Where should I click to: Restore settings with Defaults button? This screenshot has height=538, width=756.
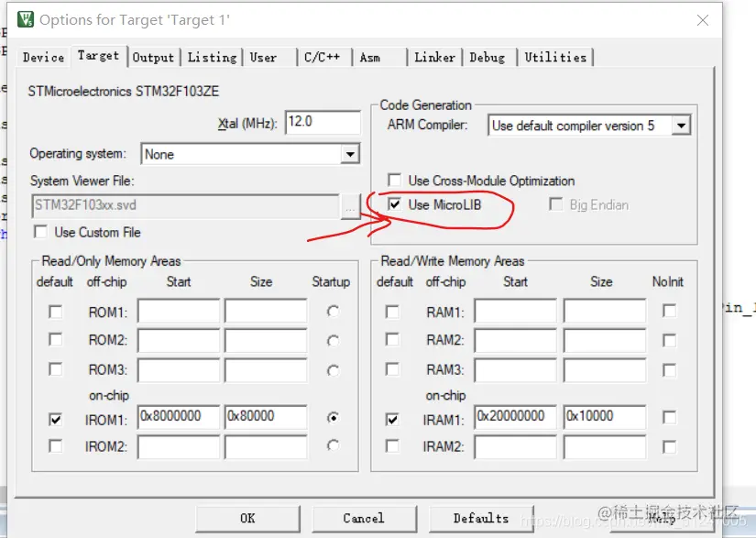point(481,518)
